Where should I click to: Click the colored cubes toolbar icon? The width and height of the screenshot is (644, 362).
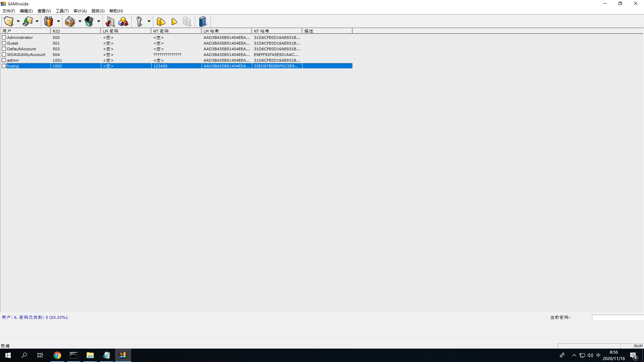pos(123,21)
